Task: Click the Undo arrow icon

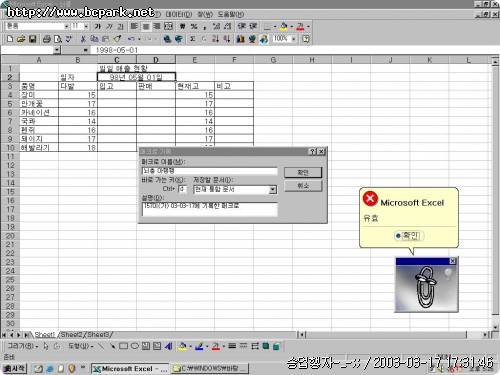Action: [131, 39]
